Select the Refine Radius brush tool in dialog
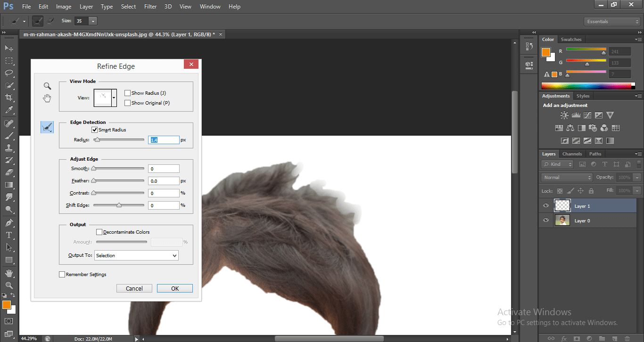The width and height of the screenshot is (644, 342). 47,127
